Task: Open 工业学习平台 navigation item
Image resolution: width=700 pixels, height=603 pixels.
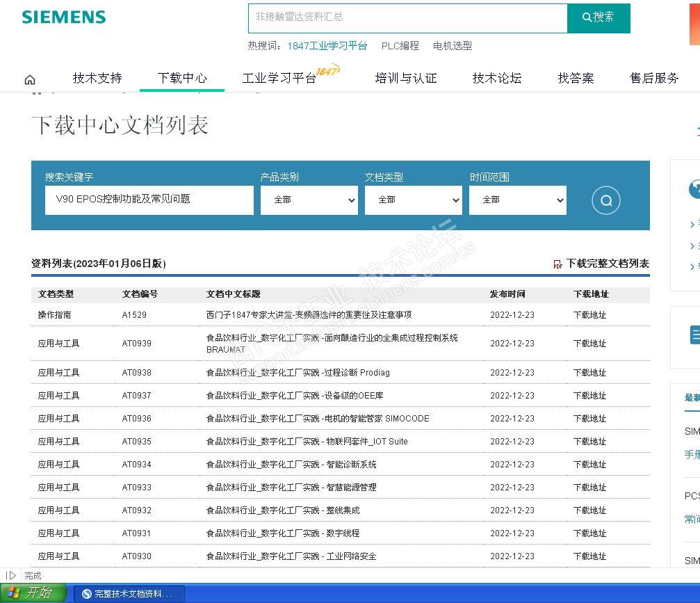Action: 279,78
